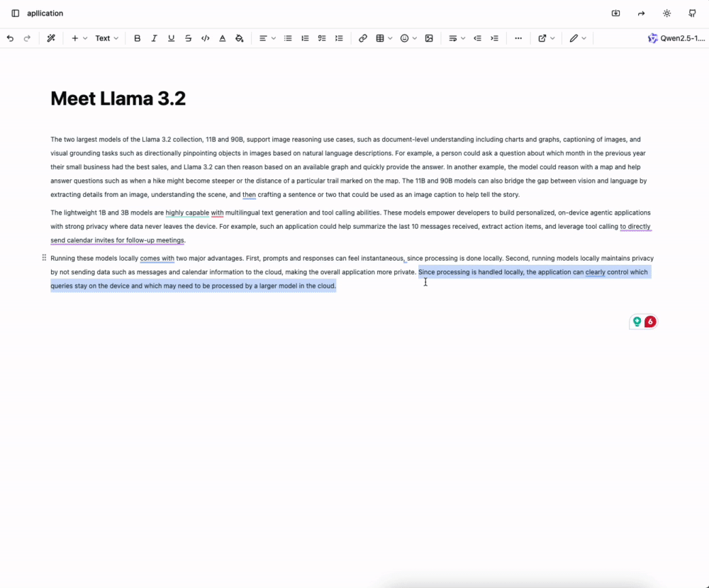709x588 pixels.
Task: Open the GitHub icon link
Action: tap(692, 13)
